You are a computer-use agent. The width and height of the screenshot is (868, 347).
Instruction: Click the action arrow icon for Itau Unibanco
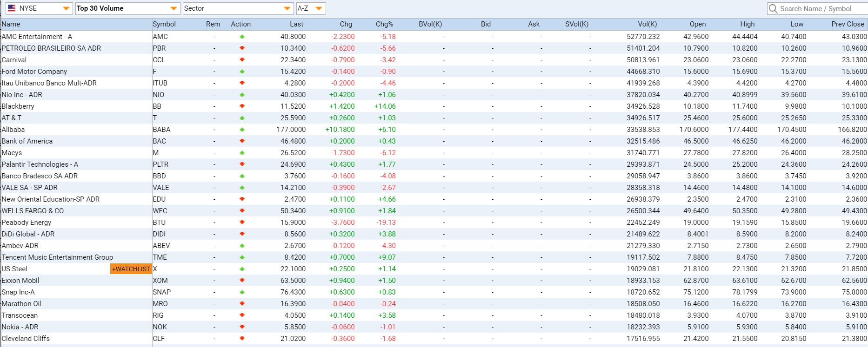[242, 83]
